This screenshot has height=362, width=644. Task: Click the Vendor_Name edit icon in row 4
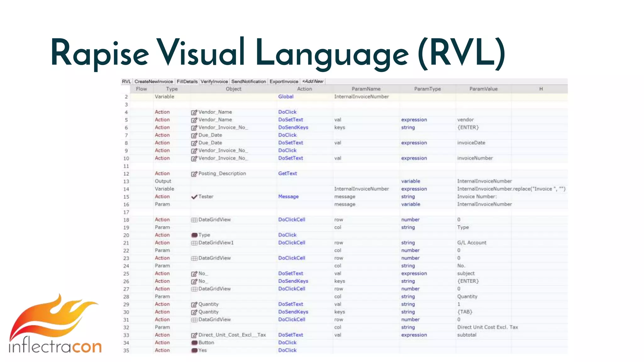pos(194,112)
